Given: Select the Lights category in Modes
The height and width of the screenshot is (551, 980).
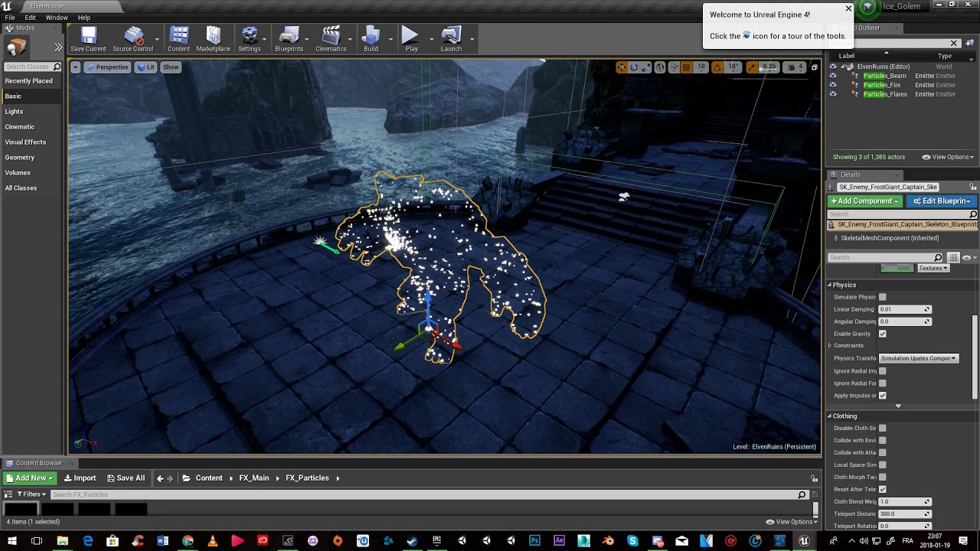Looking at the screenshot, I should pyautogui.click(x=15, y=112).
